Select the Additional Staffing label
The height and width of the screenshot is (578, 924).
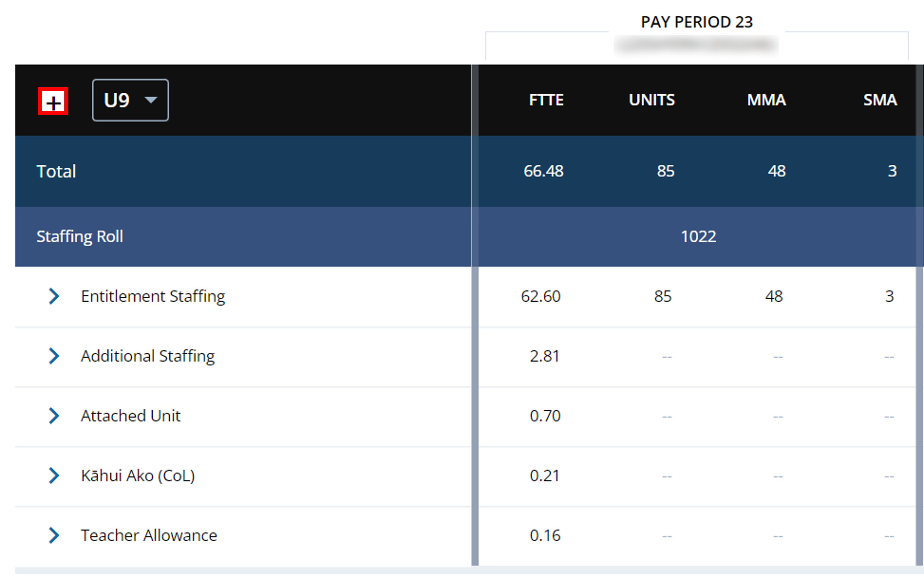coord(148,356)
